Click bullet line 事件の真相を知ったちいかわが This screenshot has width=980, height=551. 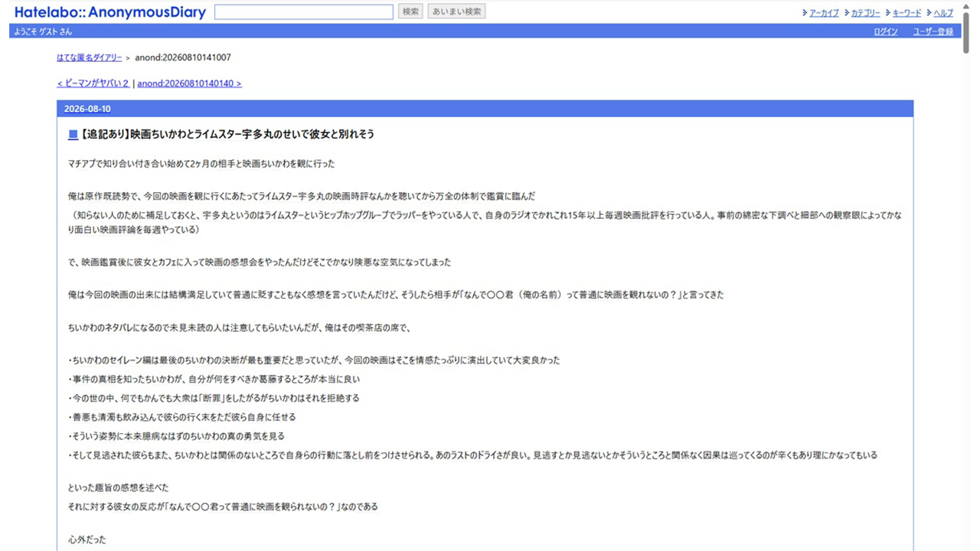pyautogui.click(x=214, y=379)
